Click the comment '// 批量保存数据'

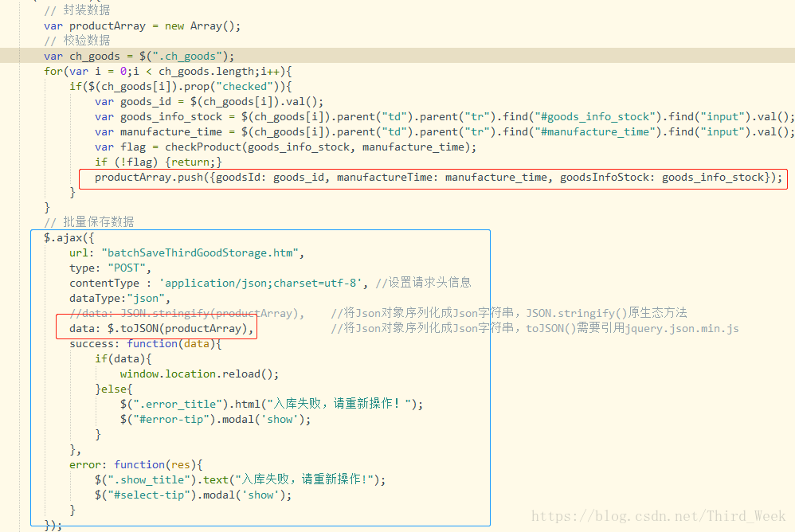tap(89, 222)
